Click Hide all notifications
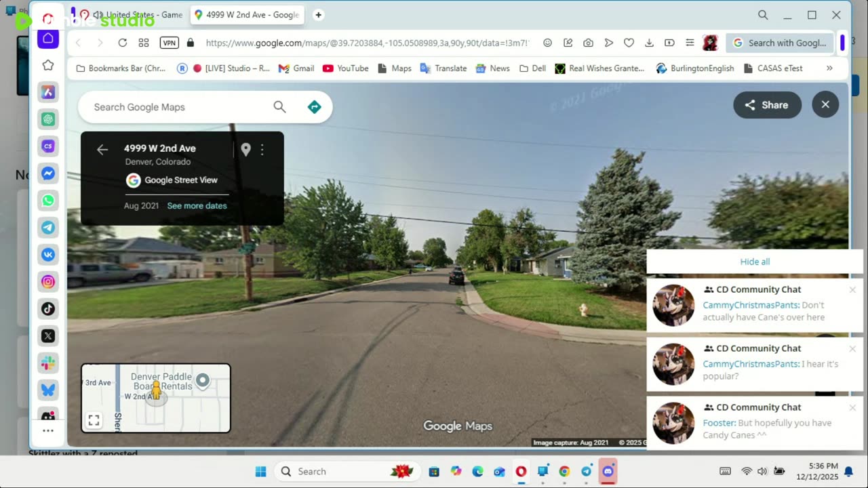This screenshot has height=488, width=868. [x=755, y=262]
